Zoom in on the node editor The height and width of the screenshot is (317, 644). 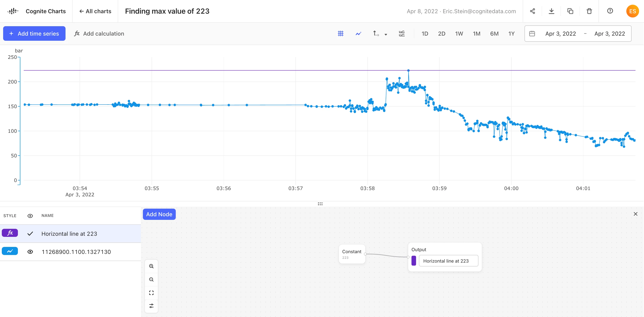(x=151, y=266)
